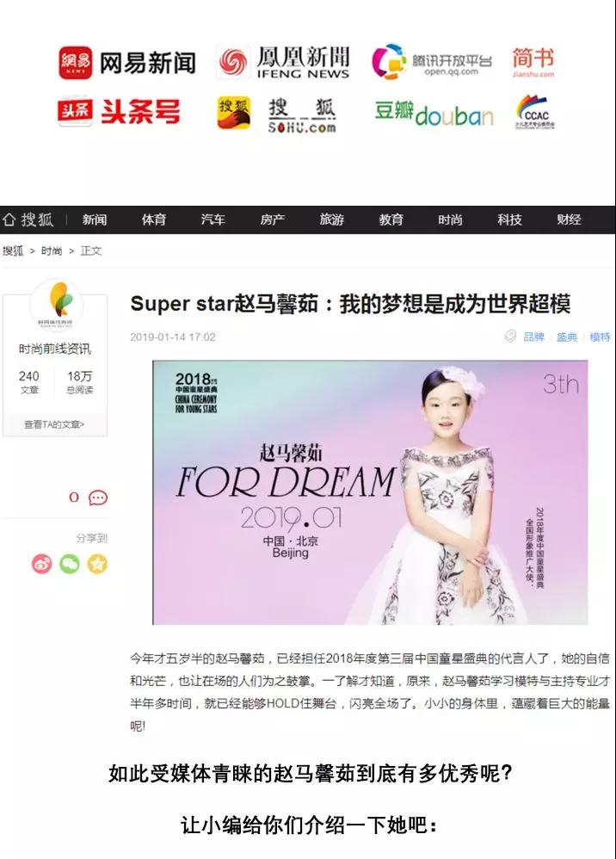Share the article via the WeChat icon
This screenshot has height=859, width=616.
70,564
